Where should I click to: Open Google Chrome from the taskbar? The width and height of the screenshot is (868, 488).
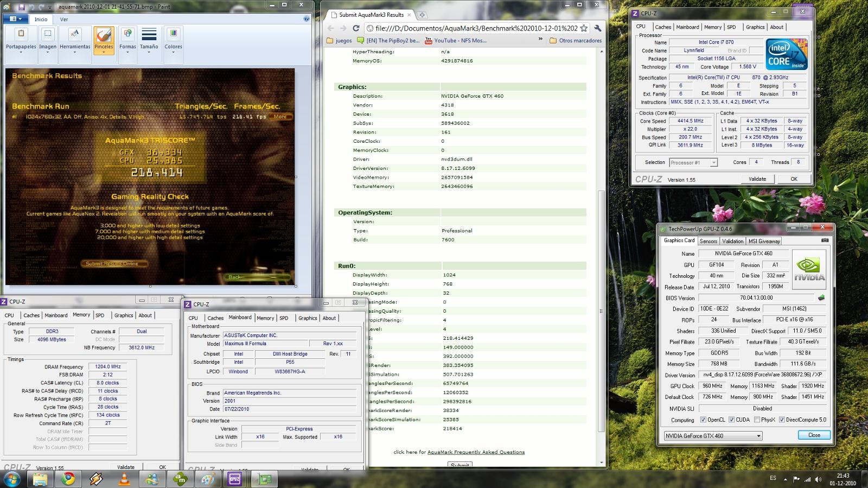(x=68, y=479)
